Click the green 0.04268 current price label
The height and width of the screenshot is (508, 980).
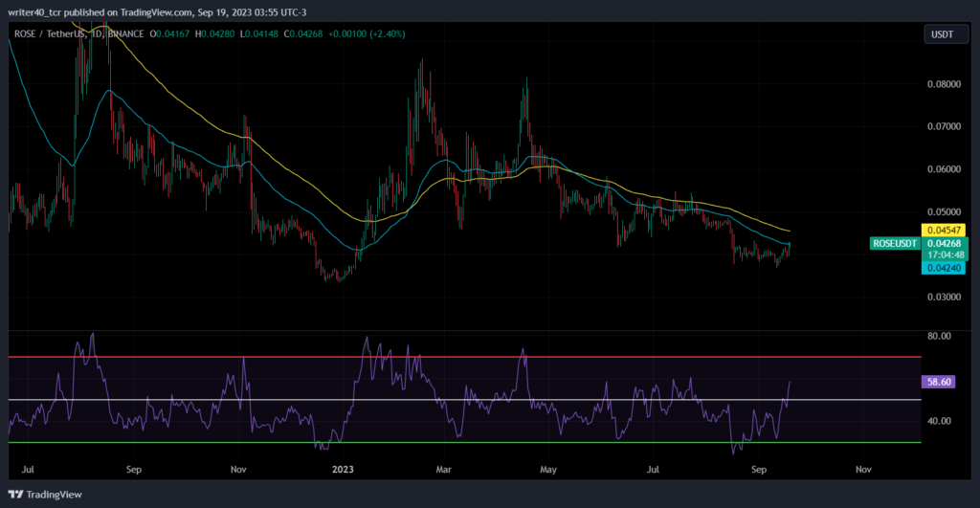[x=944, y=243]
